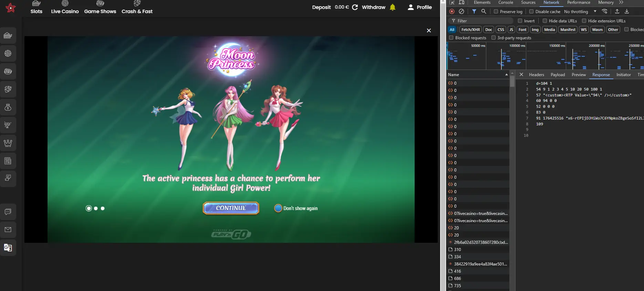Click the CONTINUE button
The height and width of the screenshot is (291, 644).
[231, 208]
